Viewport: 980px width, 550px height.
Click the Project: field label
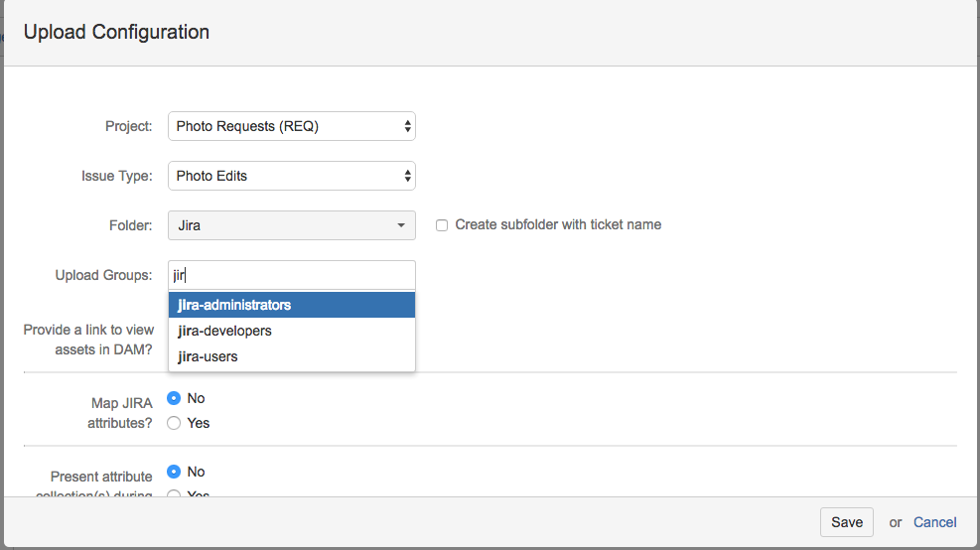coord(128,126)
